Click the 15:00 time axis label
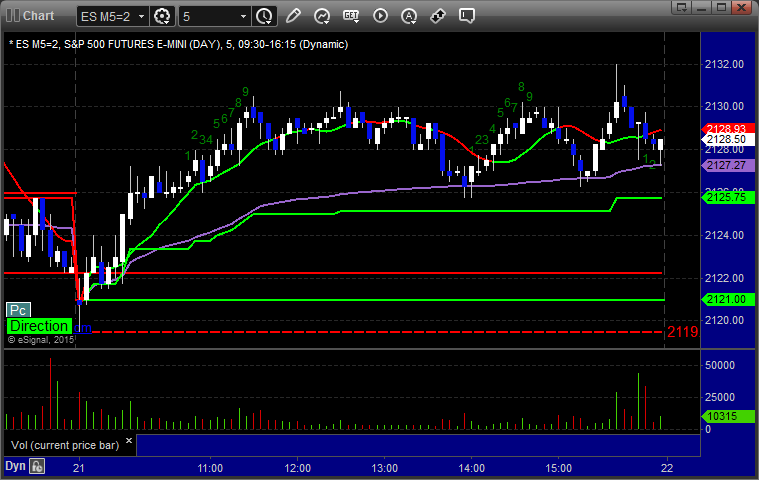Viewport: 759px width, 480px height. point(559,468)
